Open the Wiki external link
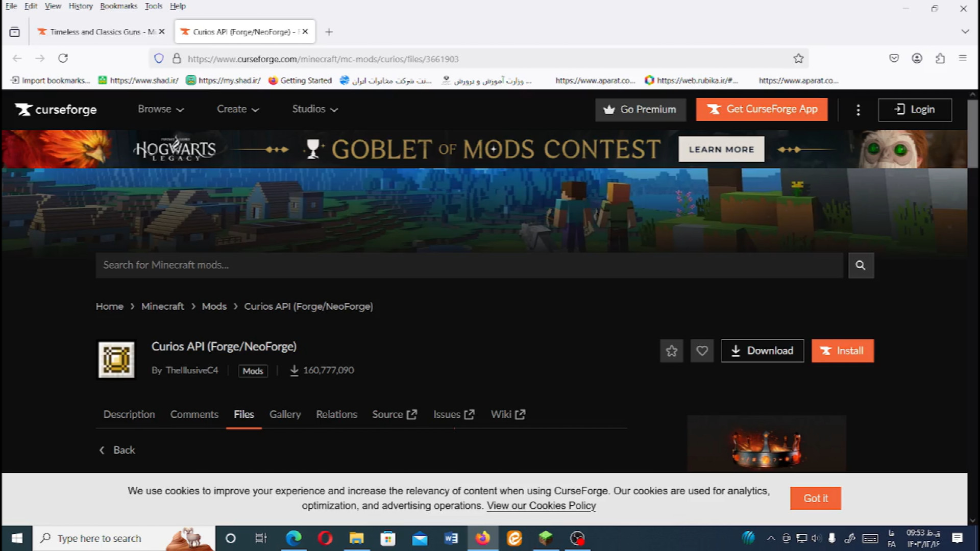This screenshot has width=980, height=551. pyautogui.click(x=508, y=414)
